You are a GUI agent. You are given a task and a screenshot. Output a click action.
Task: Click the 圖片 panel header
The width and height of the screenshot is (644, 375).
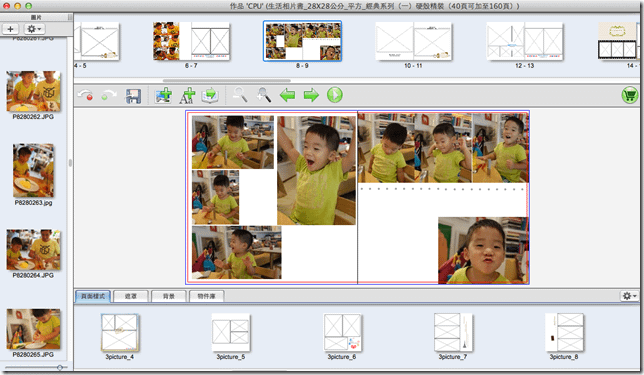pos(36,17)
